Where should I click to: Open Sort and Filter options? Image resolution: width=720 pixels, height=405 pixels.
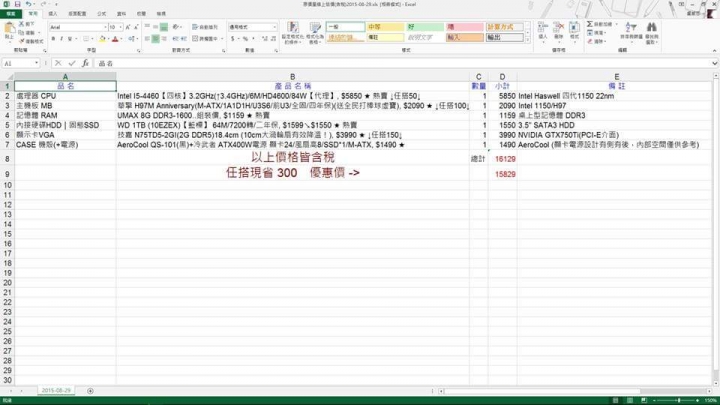[631, 32]
